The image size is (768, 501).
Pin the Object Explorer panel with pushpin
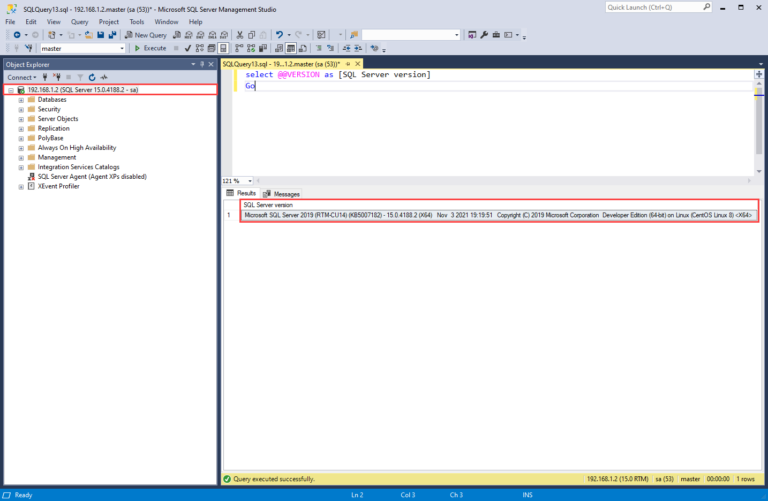click(201, 64)
